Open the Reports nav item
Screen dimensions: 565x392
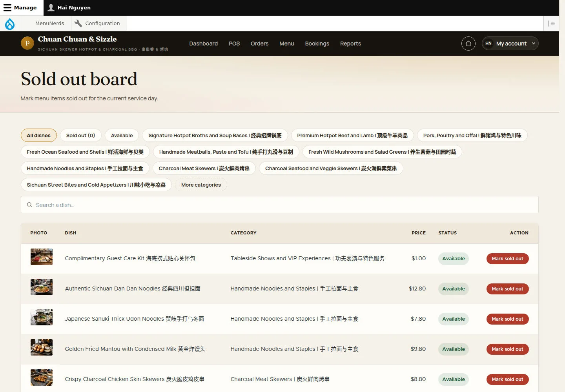click(x=350, y=44)
